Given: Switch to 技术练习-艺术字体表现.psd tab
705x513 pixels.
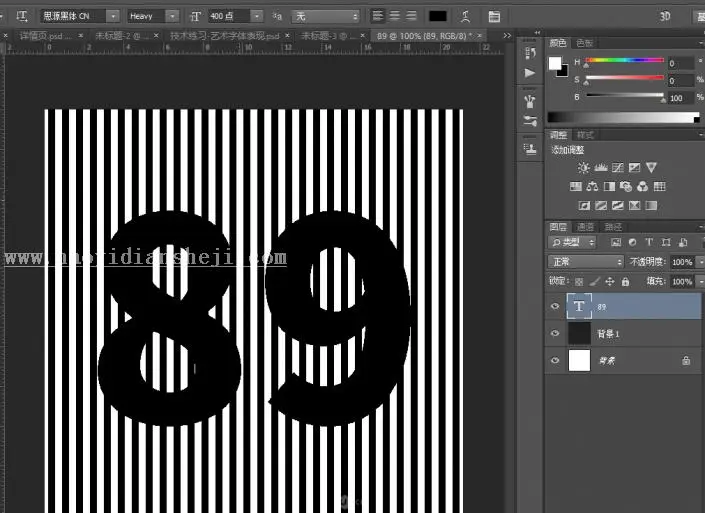Looking at the screenshot, I should 224,36.
